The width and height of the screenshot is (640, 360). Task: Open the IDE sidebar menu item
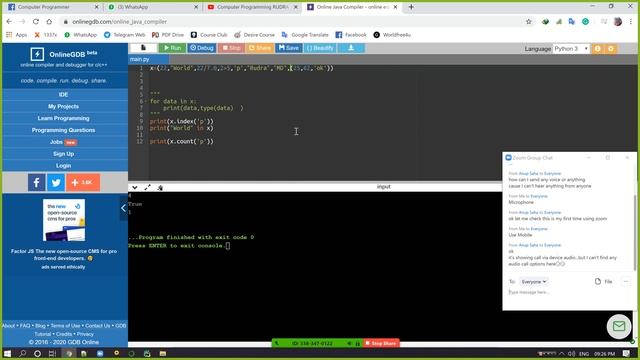[63, 94]
